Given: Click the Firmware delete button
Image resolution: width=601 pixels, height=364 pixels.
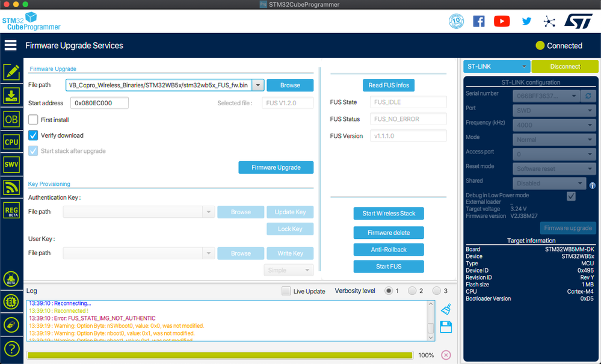Looking at the screenshot, I should coord(389,233).
